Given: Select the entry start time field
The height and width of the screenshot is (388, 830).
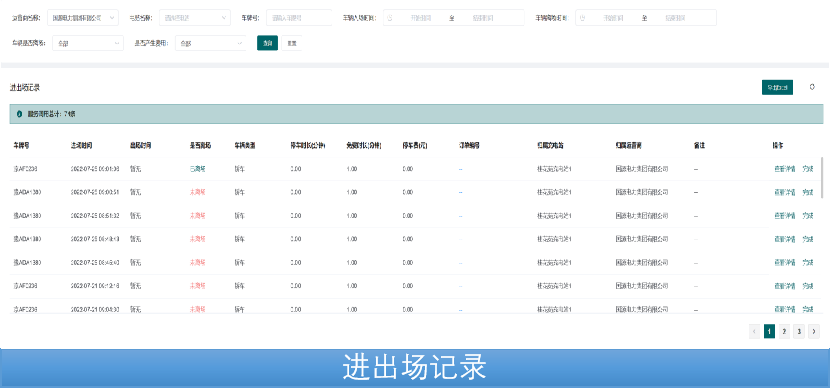Looking at the screenshot, I should click(x=421, y=17).
